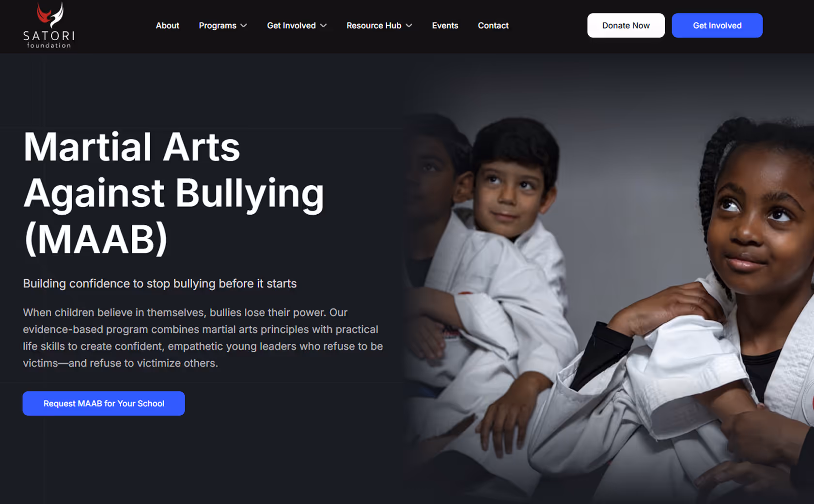
Task: Expand the Resource Hub chevron arrow
Action: (x=409, y=26)
